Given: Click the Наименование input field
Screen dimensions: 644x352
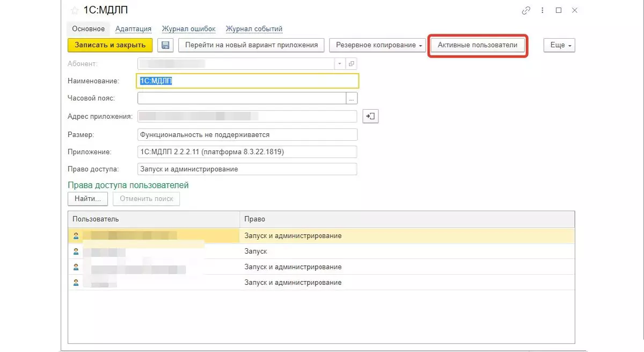Looking at the screenshot, I should tap(248, 81).
